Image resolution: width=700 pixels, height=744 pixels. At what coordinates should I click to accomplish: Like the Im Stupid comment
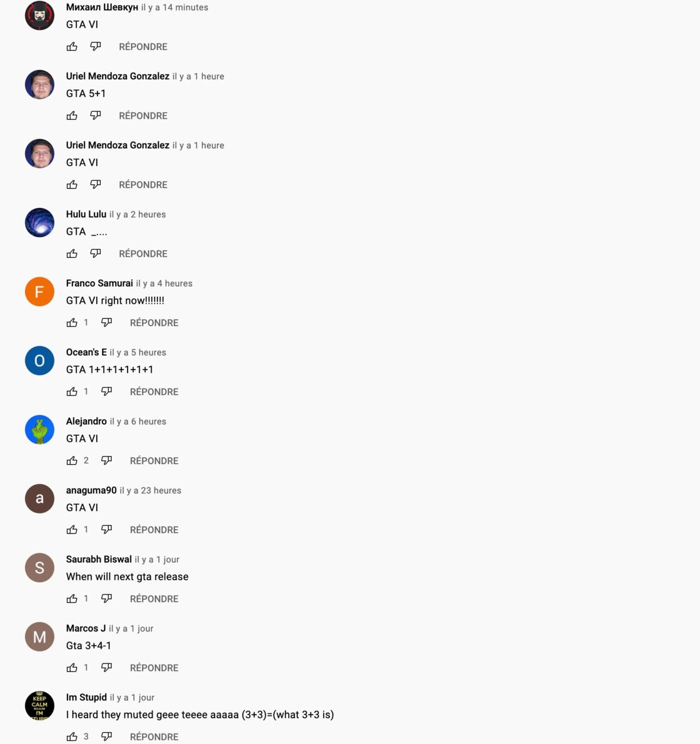pyautogui.click(x=72, y=737)
